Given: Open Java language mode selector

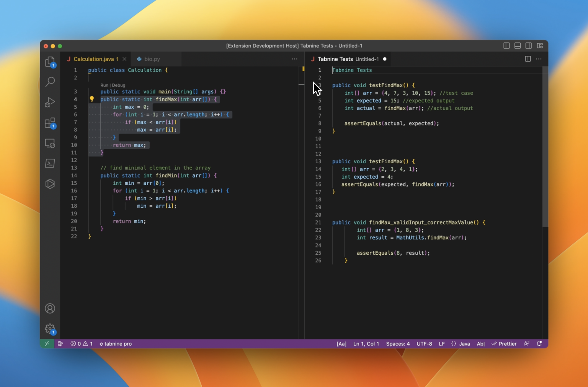Looking at the screenshot, I should tap(464, 344).
